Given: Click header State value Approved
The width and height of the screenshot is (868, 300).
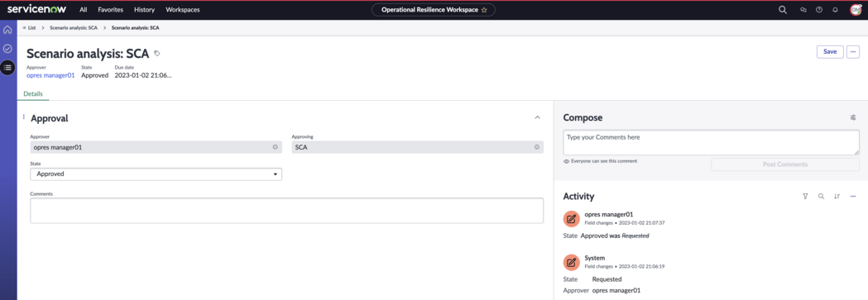Looking at the screenshot, I should pyautogui.click(x=94, y=76).
